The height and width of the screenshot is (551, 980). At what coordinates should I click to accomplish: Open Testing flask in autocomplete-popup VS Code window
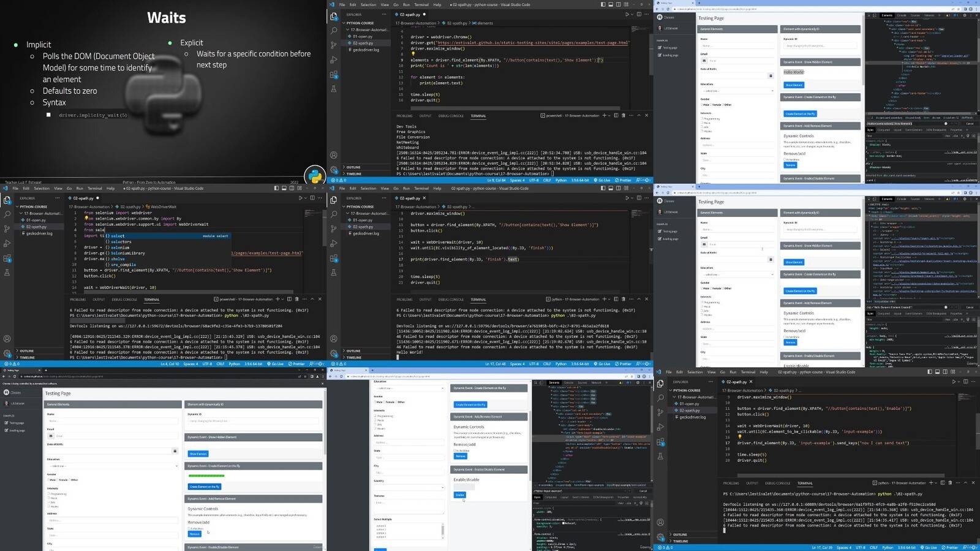point(7,273)
